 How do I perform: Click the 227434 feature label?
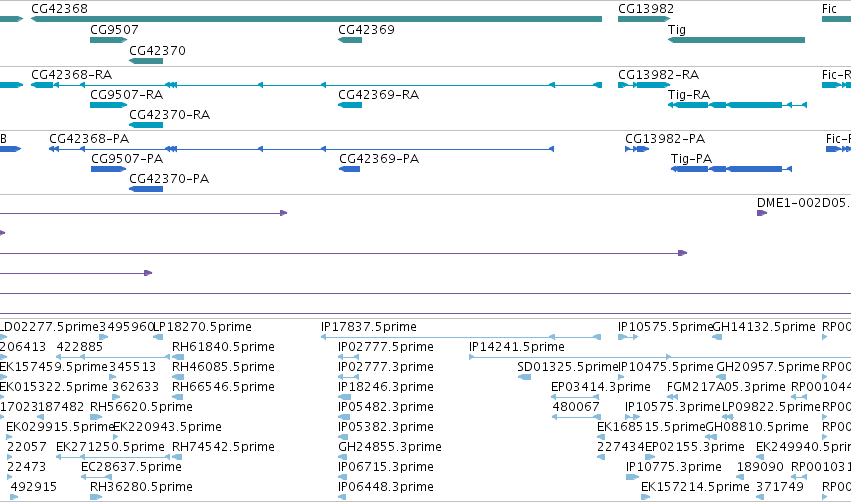pyautogui.click(x=620, y=447)
